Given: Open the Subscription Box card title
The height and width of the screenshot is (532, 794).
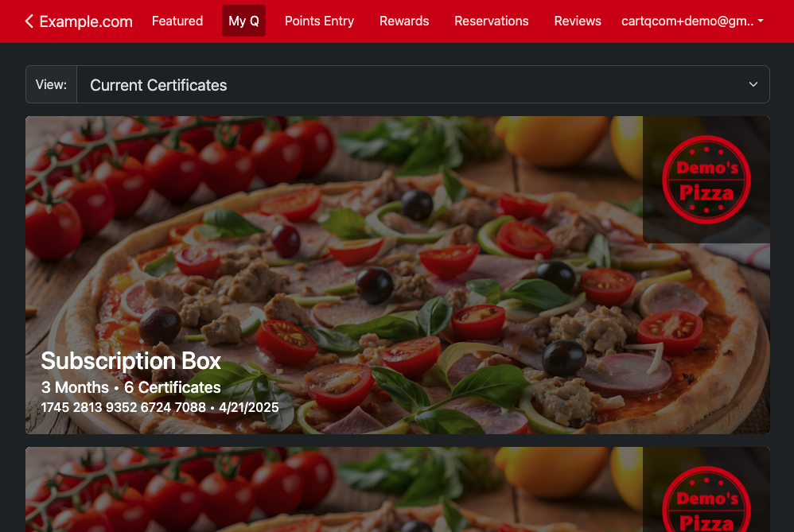Looking at the screenshot, I should click(130, 361).
